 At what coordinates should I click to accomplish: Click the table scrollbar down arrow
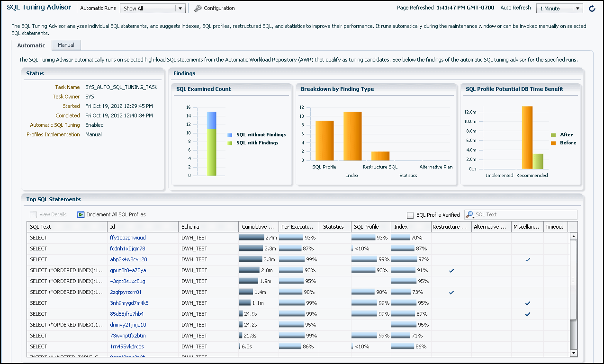[x=574, y=353]
